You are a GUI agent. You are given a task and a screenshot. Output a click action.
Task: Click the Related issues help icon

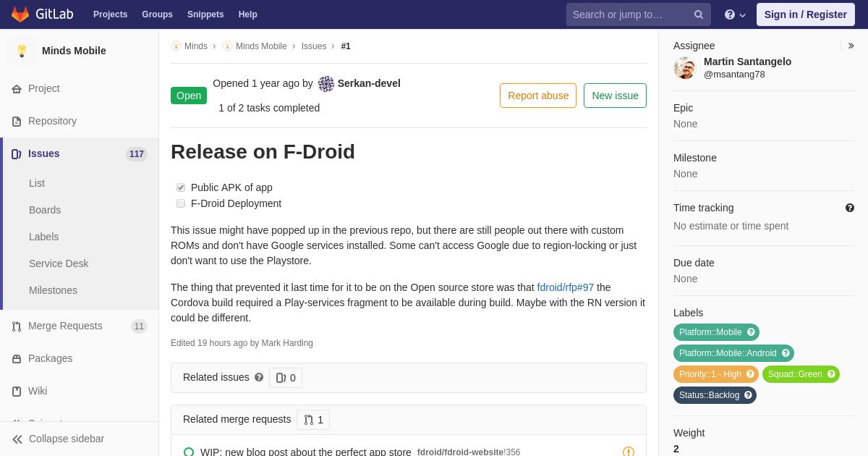point(259,377)
